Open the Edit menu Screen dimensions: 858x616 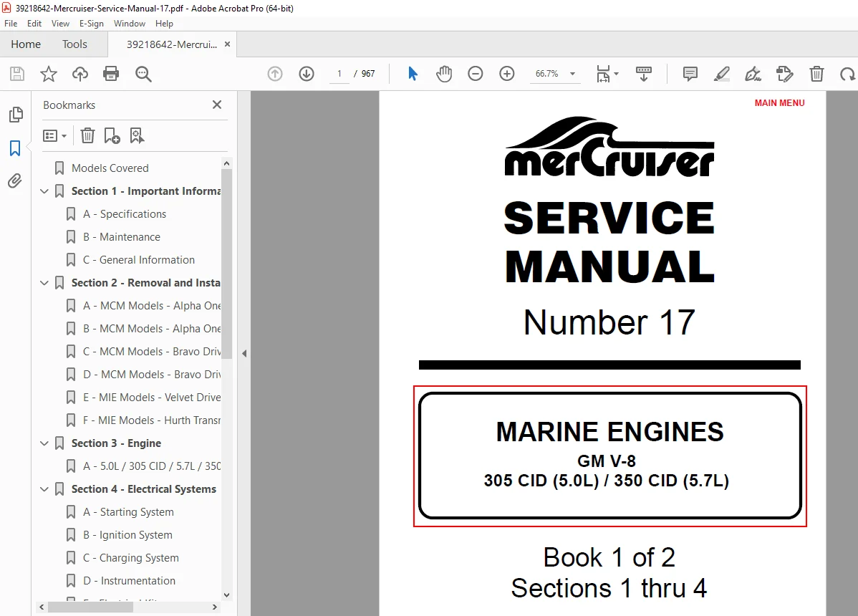point(34,24)
